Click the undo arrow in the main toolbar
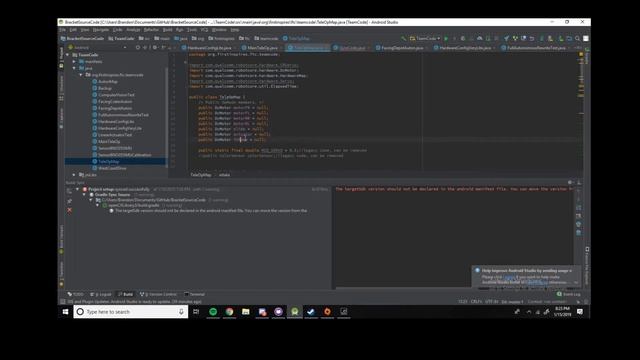This screenshot has width=640, height=360. [532, 38]
